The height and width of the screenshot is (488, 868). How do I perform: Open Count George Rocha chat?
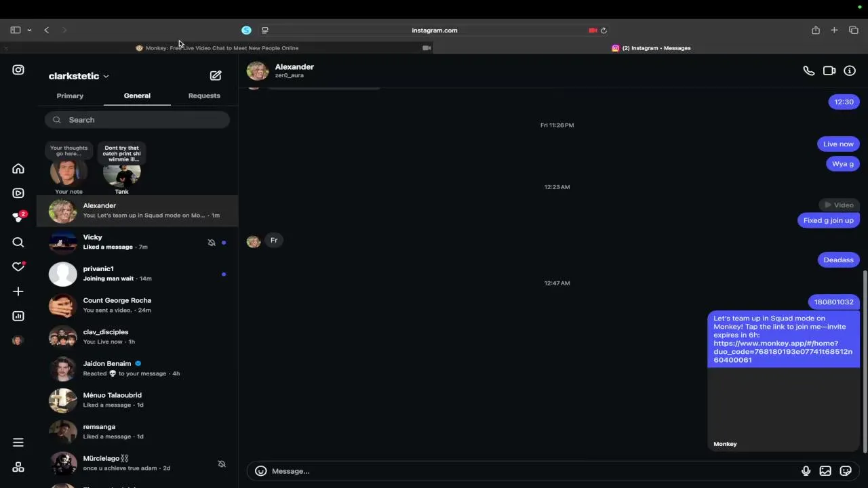coord(137,306)
